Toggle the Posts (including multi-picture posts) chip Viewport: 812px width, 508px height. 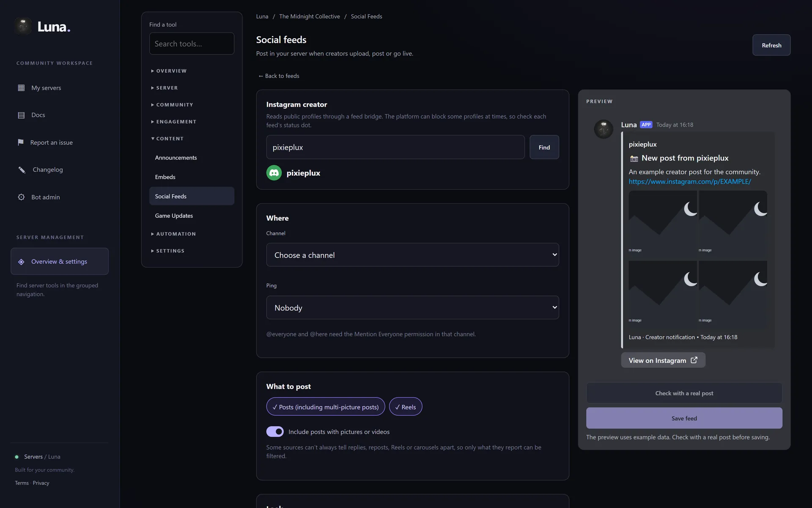(326, 407)
